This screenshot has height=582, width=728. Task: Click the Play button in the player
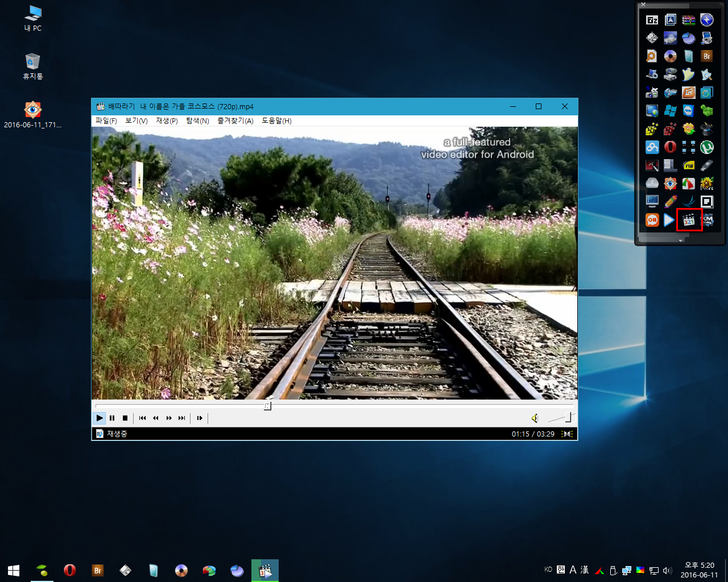(100, 418)
